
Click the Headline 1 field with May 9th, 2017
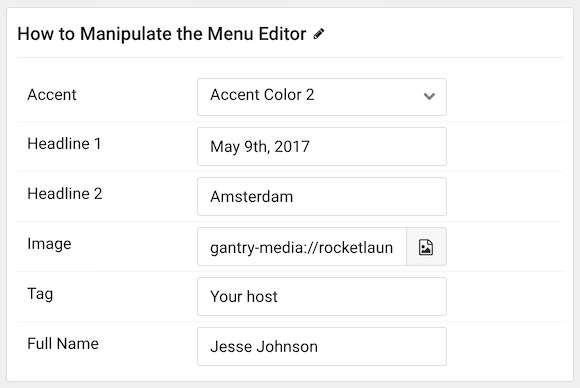[322, 146]
